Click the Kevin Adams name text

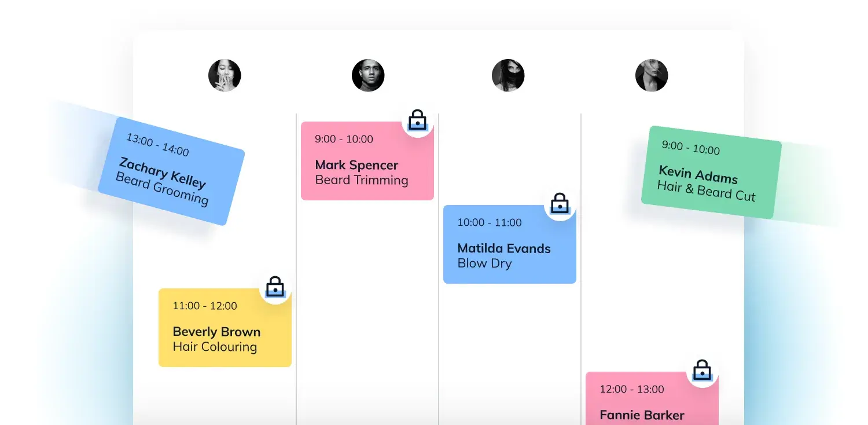[698, 174]
